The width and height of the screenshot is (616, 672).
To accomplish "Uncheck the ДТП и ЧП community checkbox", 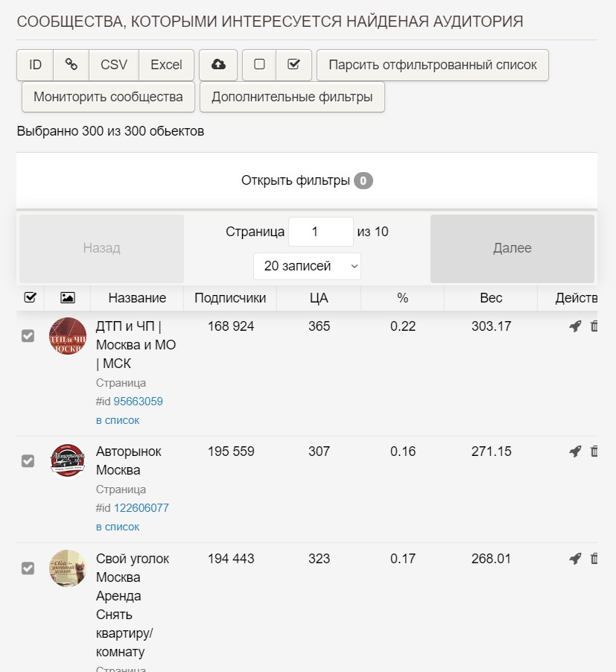I will [x=28, y=336].
